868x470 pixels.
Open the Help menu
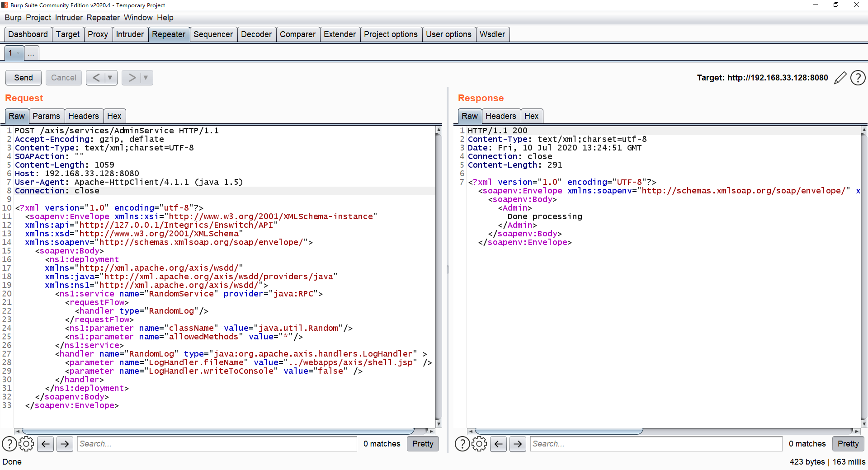point(165,18)
